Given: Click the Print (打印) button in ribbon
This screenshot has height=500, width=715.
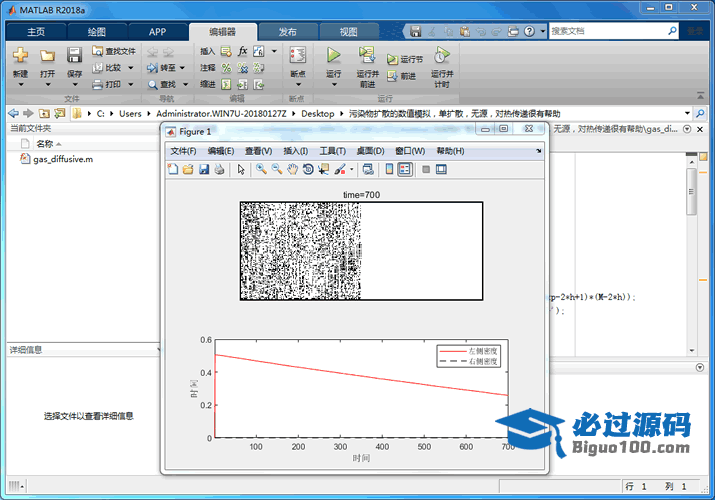Looking at the screenshot, I should pyautogui.click(x=107, y=84).
